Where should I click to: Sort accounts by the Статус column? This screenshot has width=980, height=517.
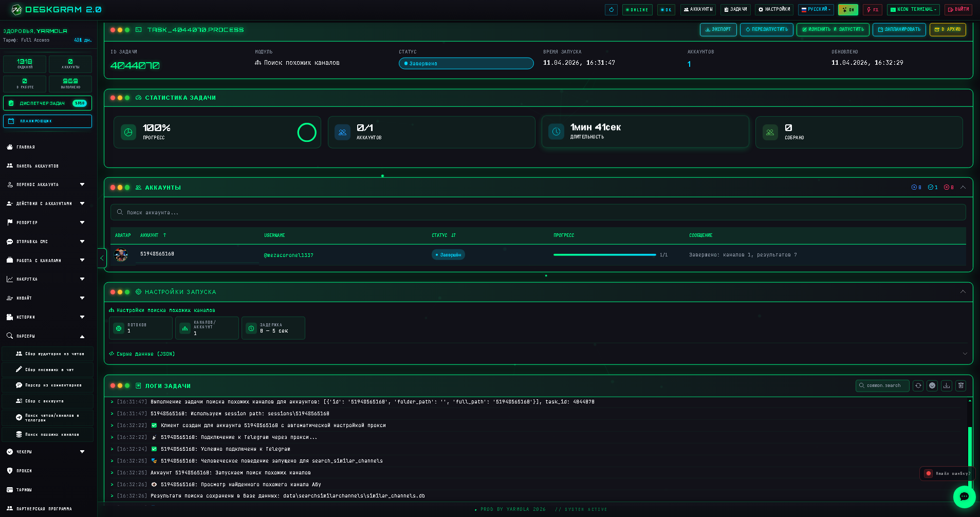click(x=443, y=235)
